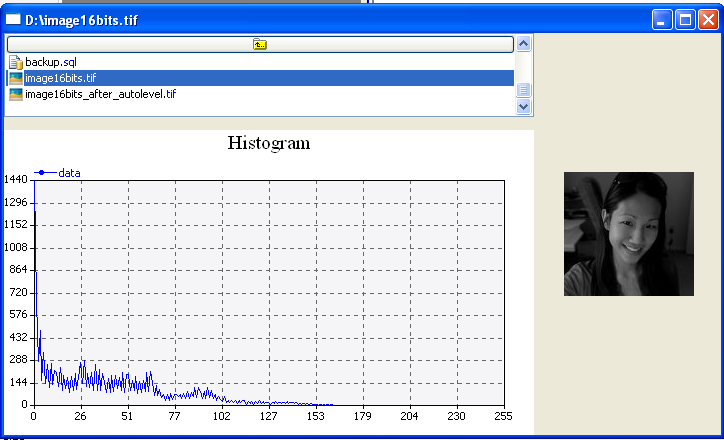Click the grayscale portrait preview image
This screenshot has height=440, width=724.
click(628, 234)
